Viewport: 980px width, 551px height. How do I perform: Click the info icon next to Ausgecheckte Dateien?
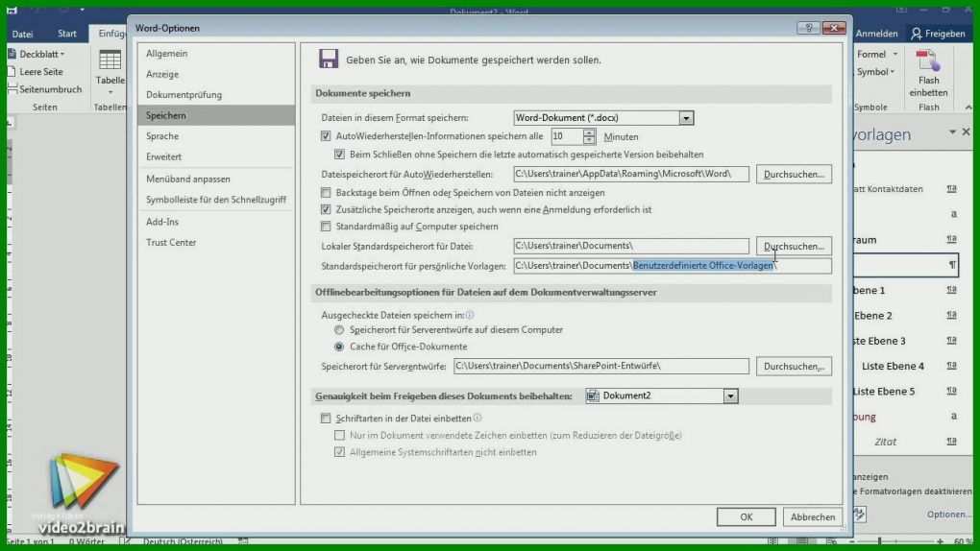470,315
